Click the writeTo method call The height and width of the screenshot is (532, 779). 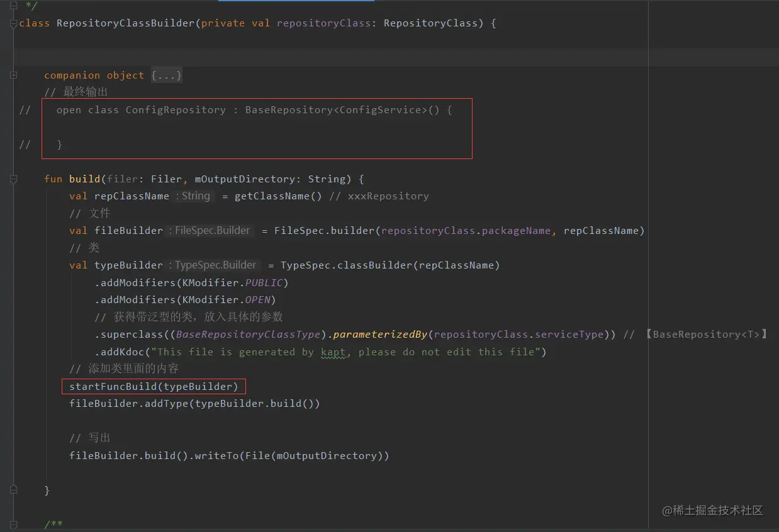coord(216,455)
